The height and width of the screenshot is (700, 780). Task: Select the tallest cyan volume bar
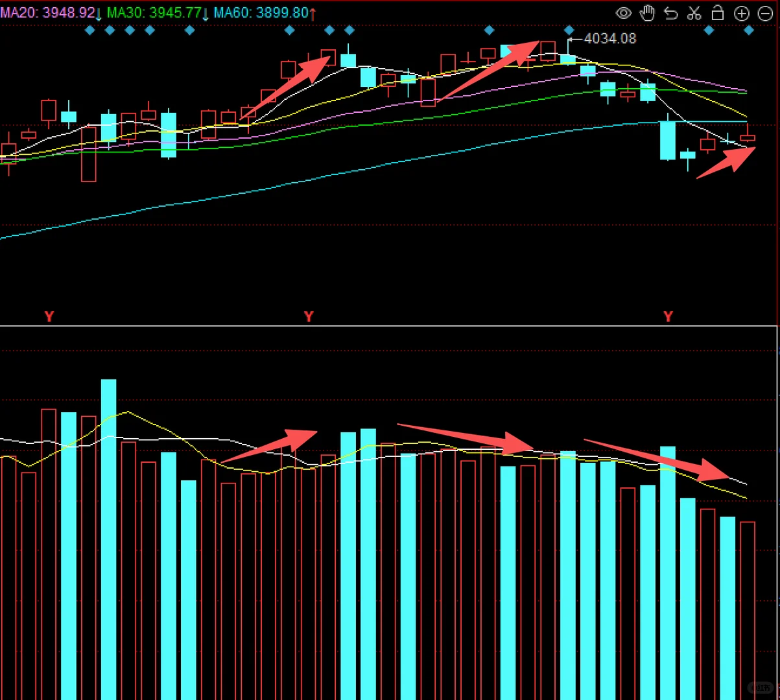(x=109, y=539)
